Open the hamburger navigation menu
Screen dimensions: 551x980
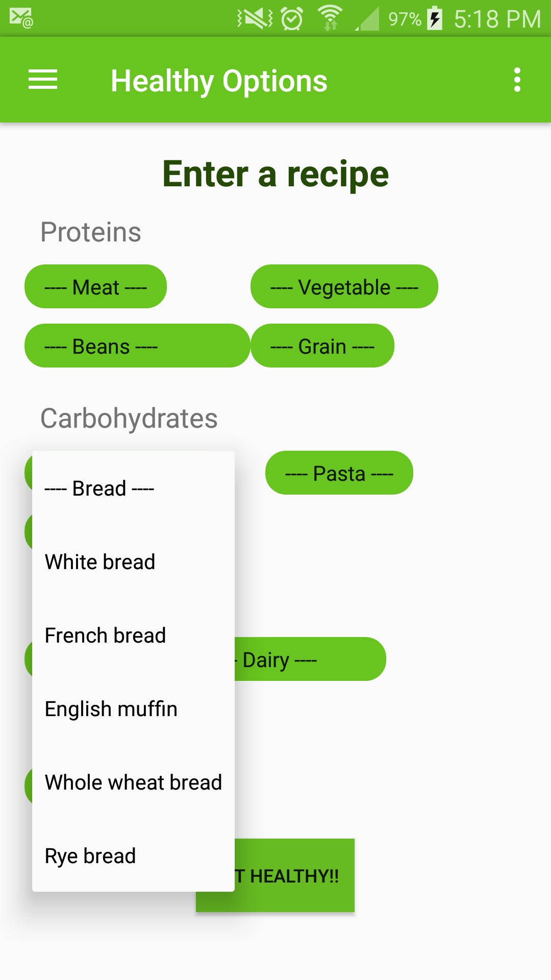tap(43, 80)
